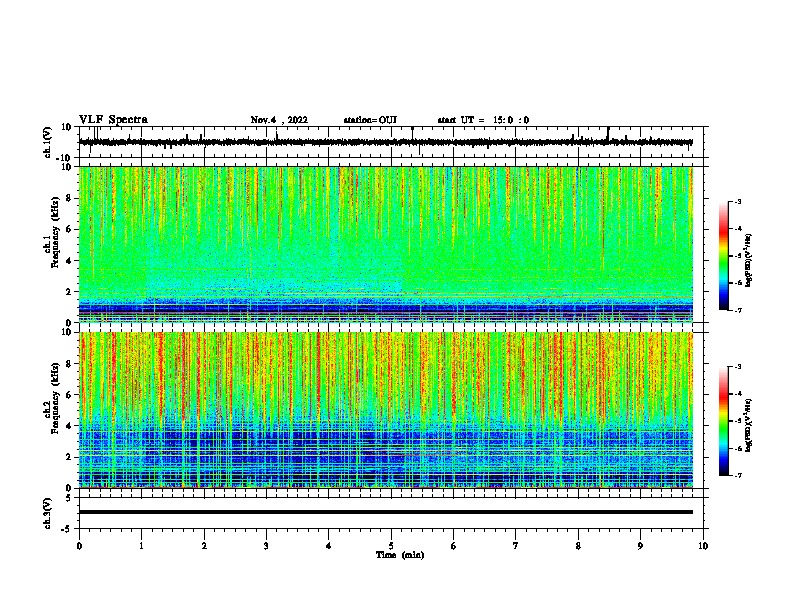Click the ch.1 colorbar log(PSD) unit label
The height and width of the screenshot is (612, 792).
[748, 261]
